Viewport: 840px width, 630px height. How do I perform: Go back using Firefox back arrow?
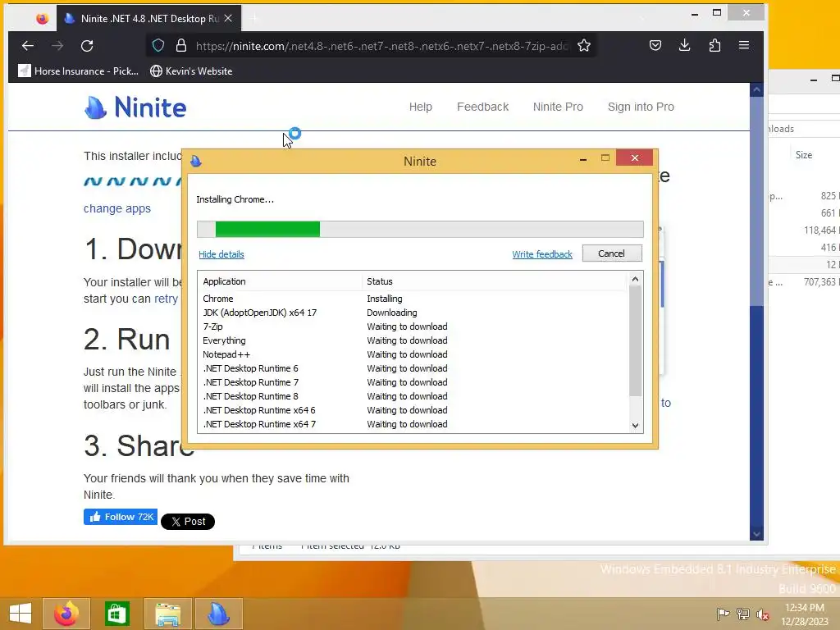pyautogui.click(x=28, y=46)
